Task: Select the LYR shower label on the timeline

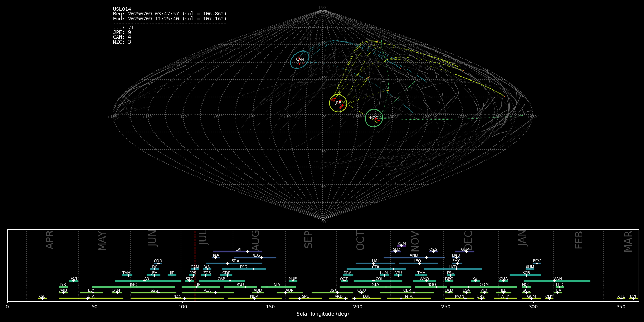Action: tap(63, 285)
